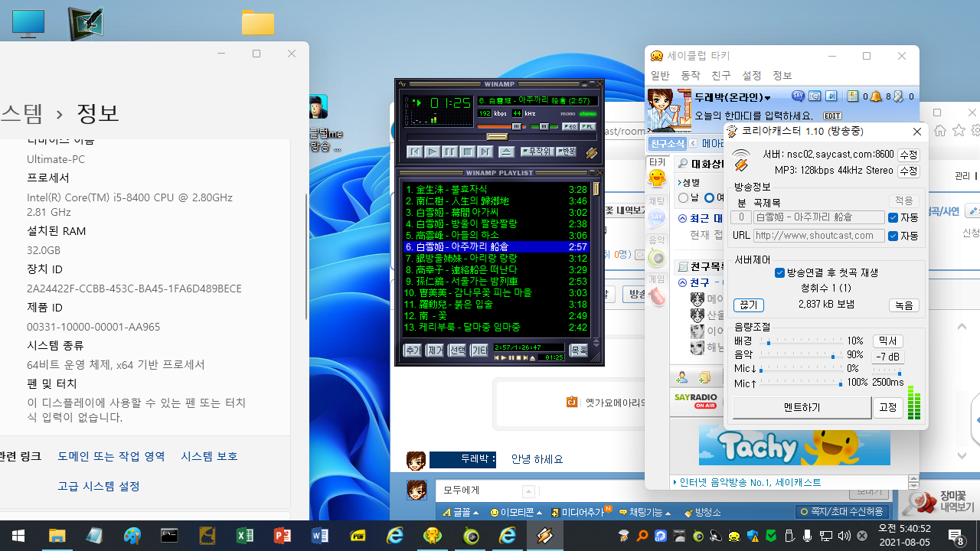The width and height of the screenshot is (980, 551).
Task: Toggle 방송연결 후 첫곡 재생 checkbox
Action: [x=779, y=272]
